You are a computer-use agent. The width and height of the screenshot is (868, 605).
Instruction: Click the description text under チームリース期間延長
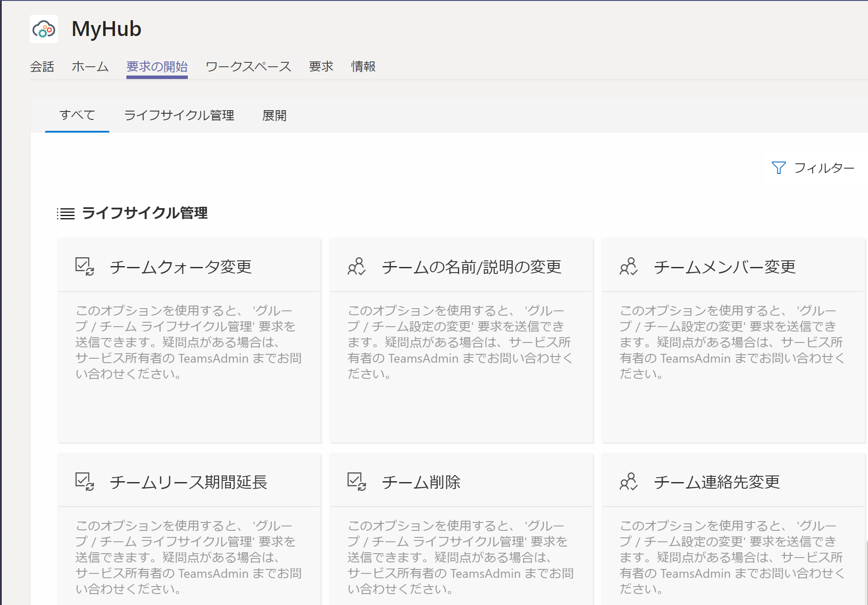pyautogui.click(x=189, y=557)
